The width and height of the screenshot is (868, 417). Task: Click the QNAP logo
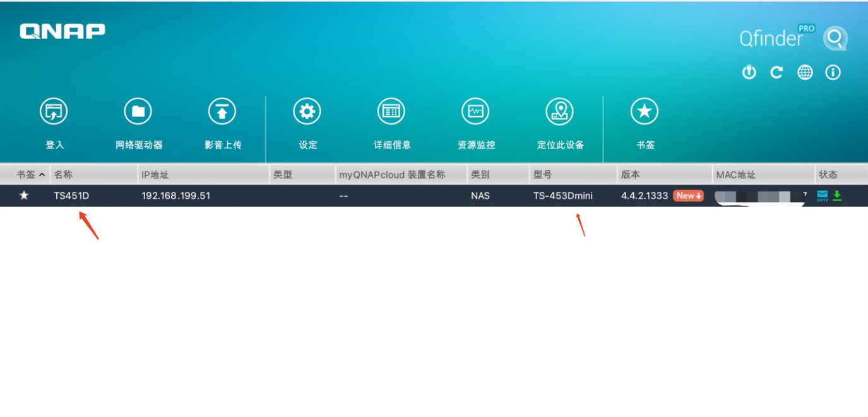click(x=62, y=32)
